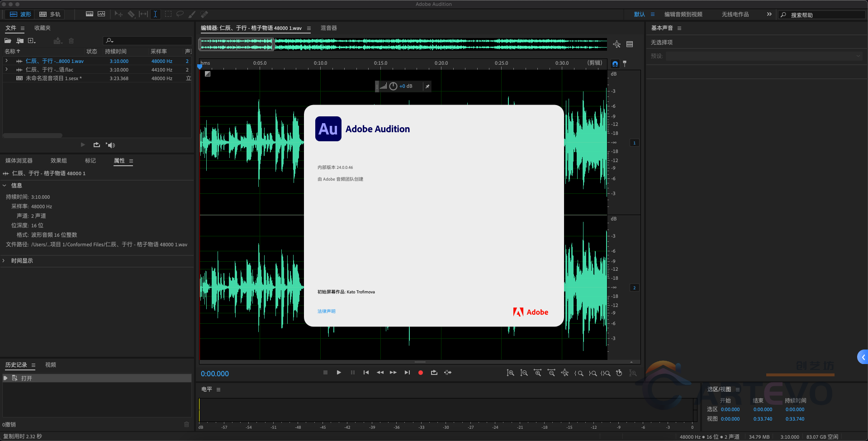This screenshot has width=868, height=441.
Task: Click Zoom Out Full icon in zoom bar
Action: coord(565,373)
